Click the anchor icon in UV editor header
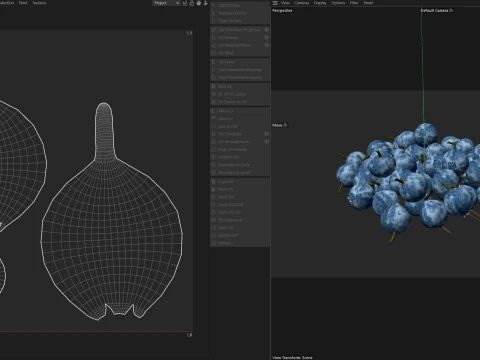This screenshot has width=480, height=360. tap(206, 3)
